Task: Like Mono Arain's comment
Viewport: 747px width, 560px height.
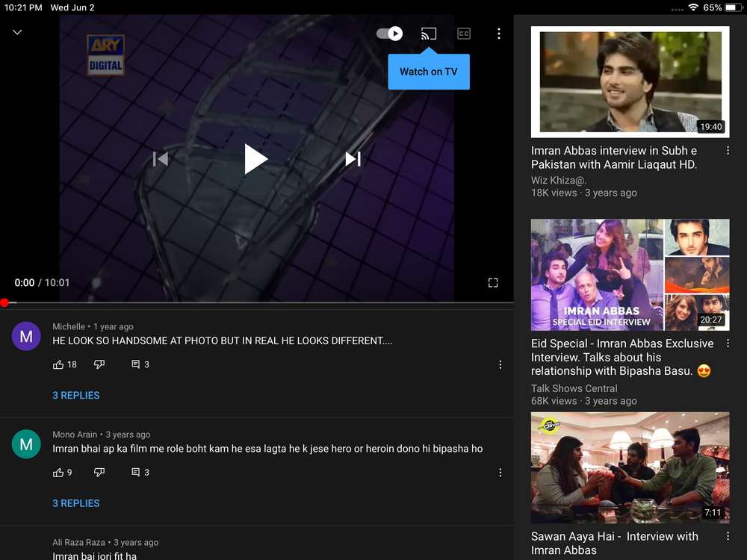Action: pyautogui.click(x=58, y=473)
